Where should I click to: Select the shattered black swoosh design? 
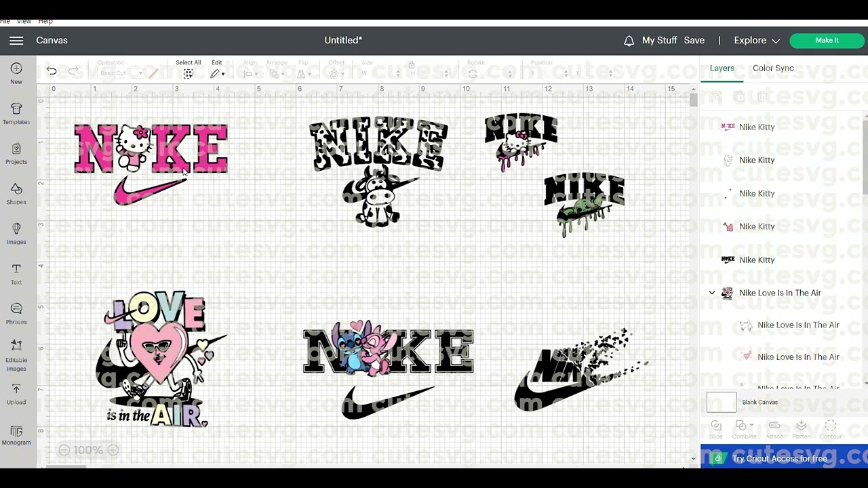(581, 370)
